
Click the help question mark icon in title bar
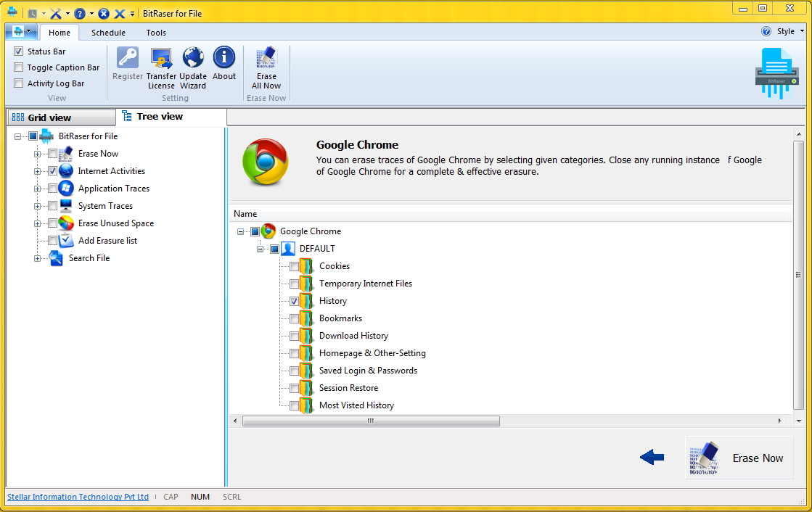click(80, 14)
